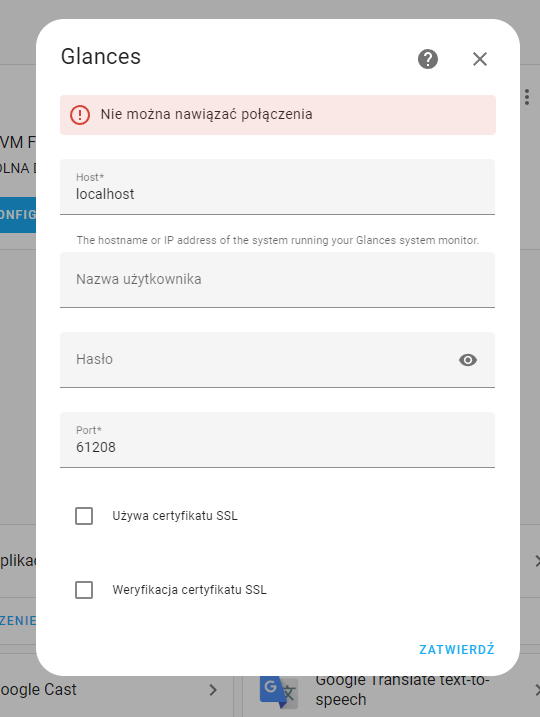Show password with the eye icon
540x717 pixels.
(x=467, y=360)
